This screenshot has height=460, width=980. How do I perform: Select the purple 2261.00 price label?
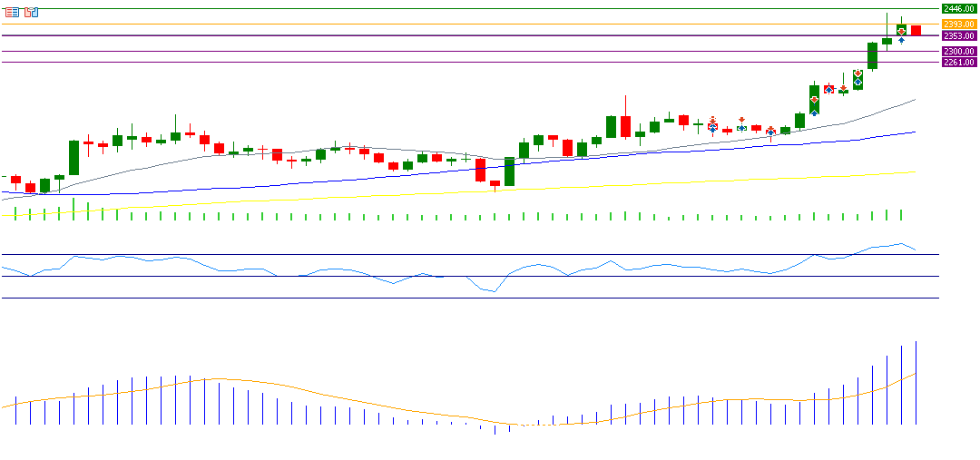click(959, 63)
